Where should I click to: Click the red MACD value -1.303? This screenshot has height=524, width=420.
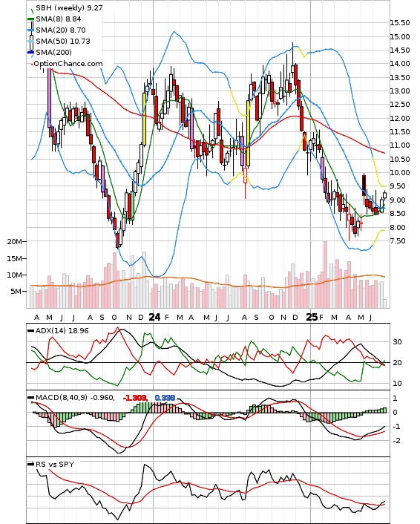point(135,398)
